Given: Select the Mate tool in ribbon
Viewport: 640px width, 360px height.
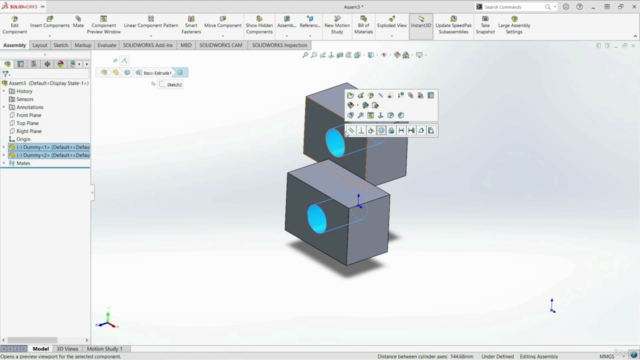Looking at the screenshot, I should [78, 22].
